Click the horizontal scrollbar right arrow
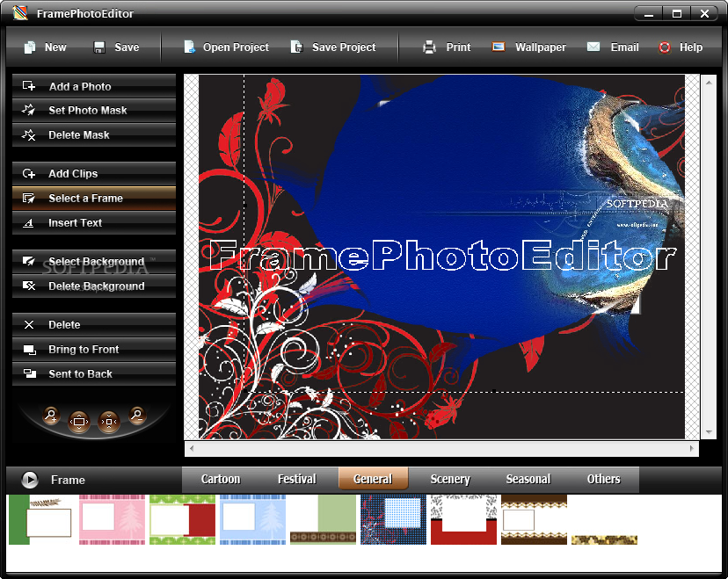The width and height of the screenshot is (728, 579). [692, 449]
